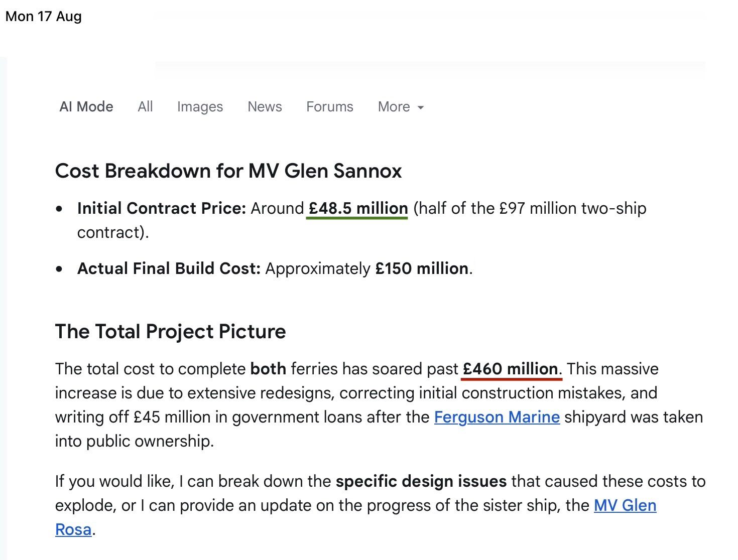Click the caret arrow beside More
This screenshot has width=738, height=560.
point(421,108)
